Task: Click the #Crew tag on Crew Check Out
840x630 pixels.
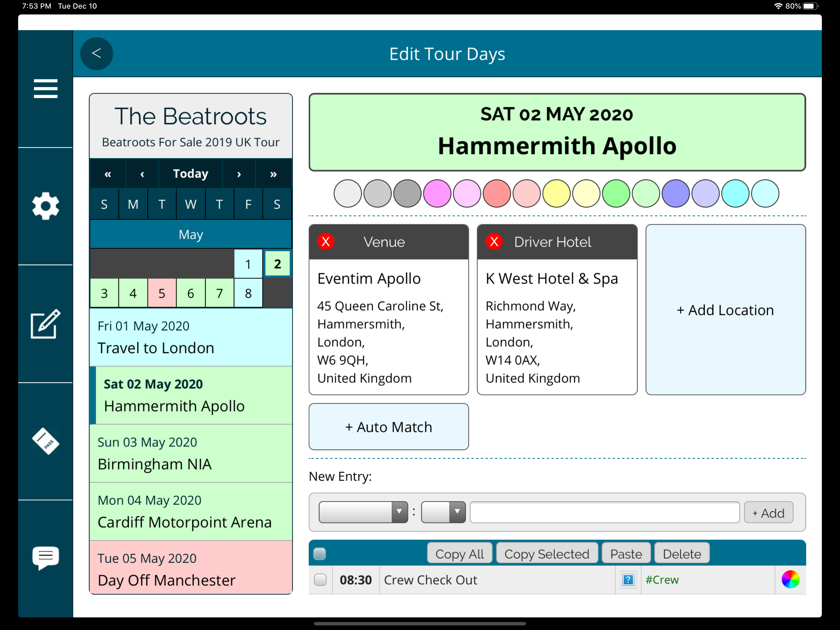Action: [x=662, y=580]
